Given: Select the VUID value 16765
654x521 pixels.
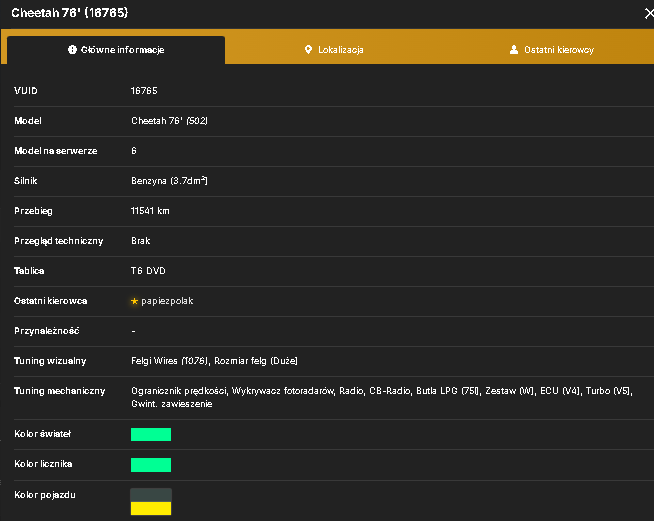Looking at the screenshot, I should click(x=144, y=91).
